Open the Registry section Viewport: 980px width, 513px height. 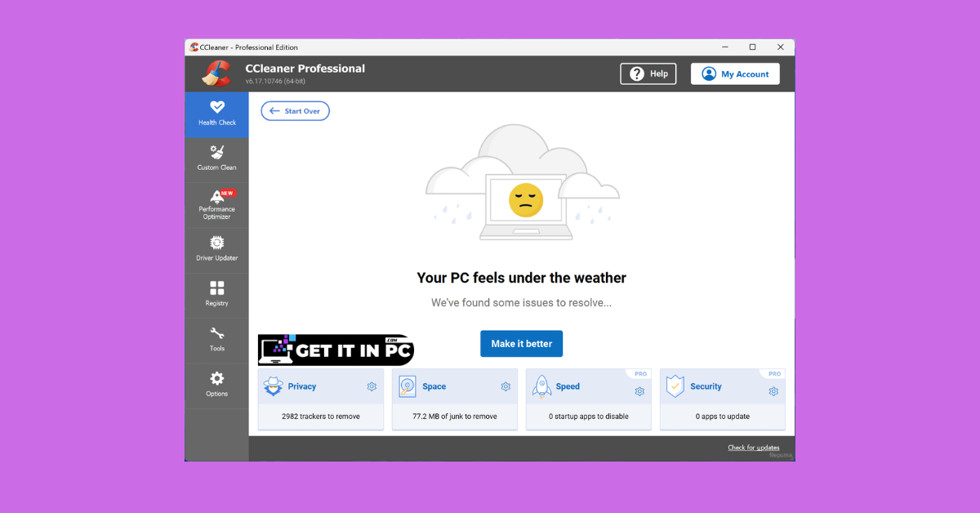[216, 295]
